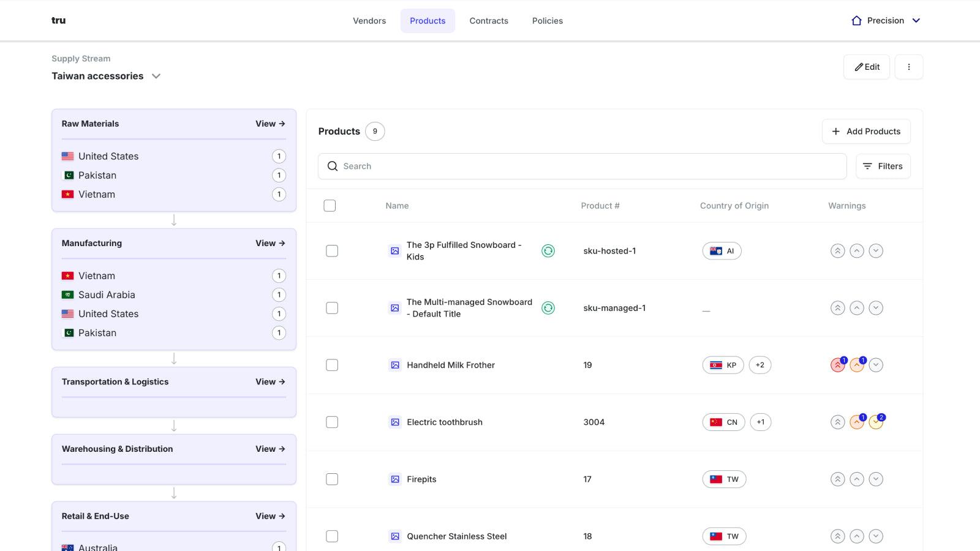
Task: Open the Filters button
Action: [883, 166]
